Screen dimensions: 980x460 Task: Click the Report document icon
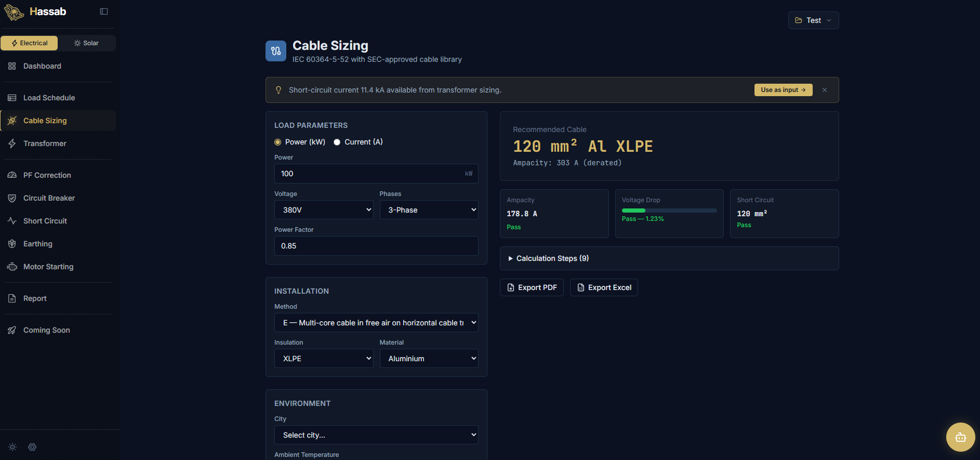(x=12, y=298)
